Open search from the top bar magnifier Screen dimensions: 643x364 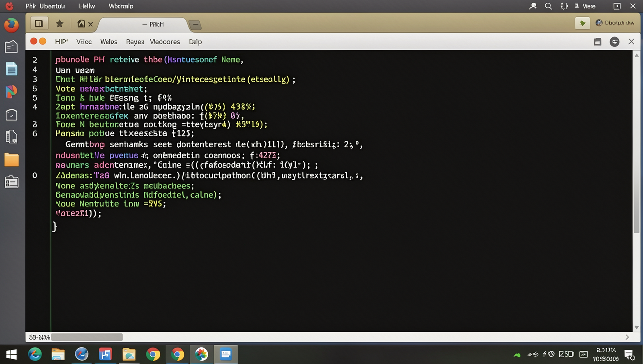pos(548,6)
